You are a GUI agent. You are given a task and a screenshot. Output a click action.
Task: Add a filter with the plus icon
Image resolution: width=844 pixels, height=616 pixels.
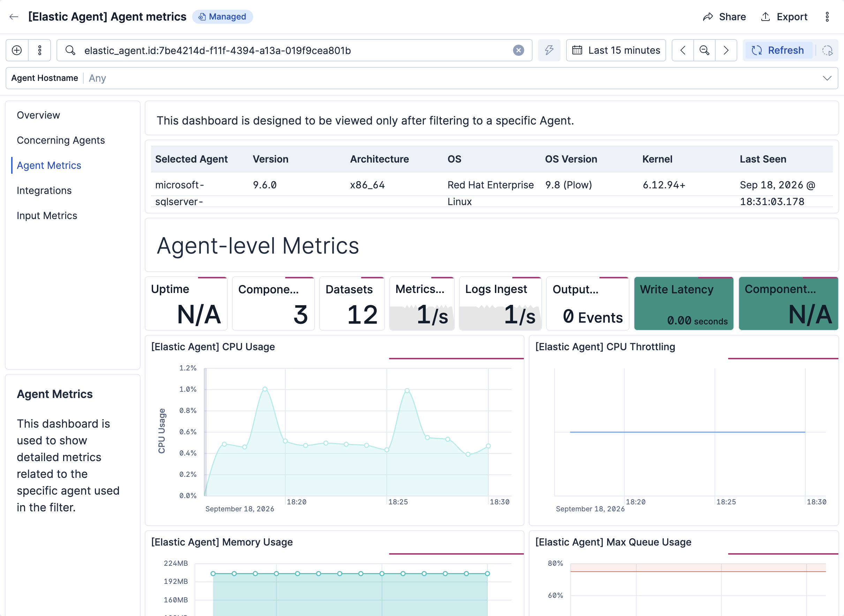point(17,50)
